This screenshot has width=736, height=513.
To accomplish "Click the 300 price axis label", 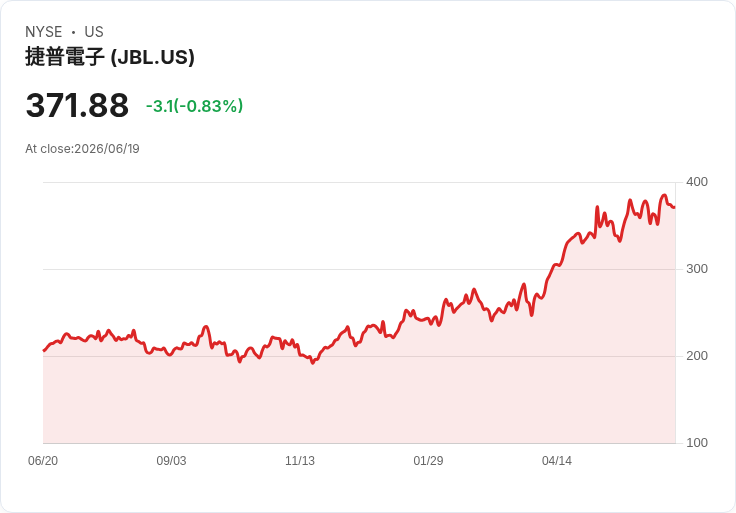I will [697, 269].
